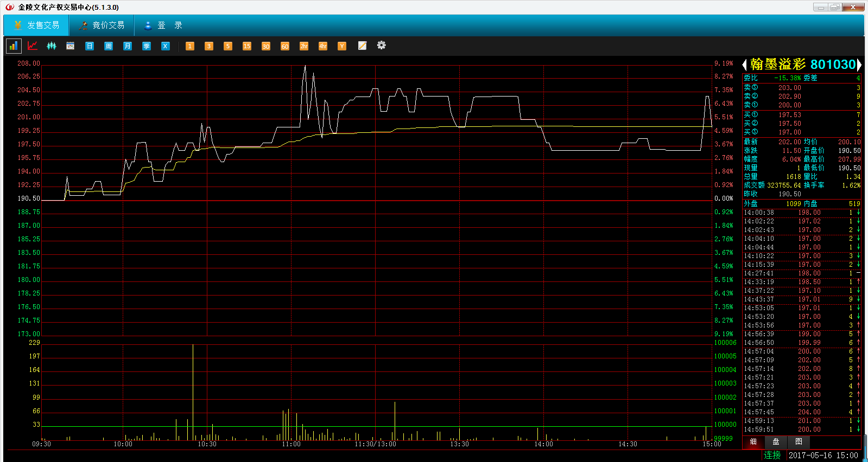Click the 连接 connection status
This screenshot has width=868, height=462.
(x=772, y=455)
